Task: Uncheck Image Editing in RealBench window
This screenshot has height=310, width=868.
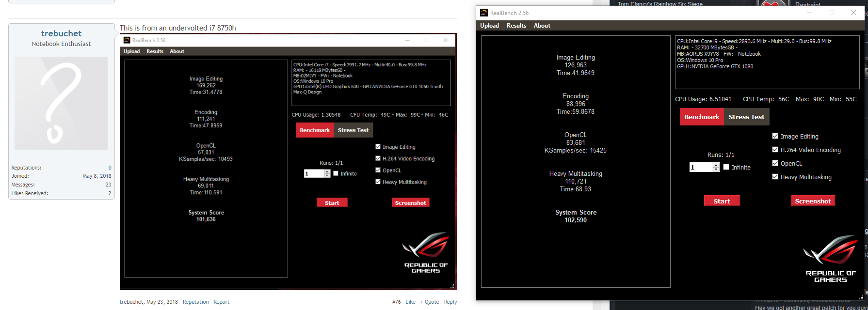Action: click(x=775, y=136)
